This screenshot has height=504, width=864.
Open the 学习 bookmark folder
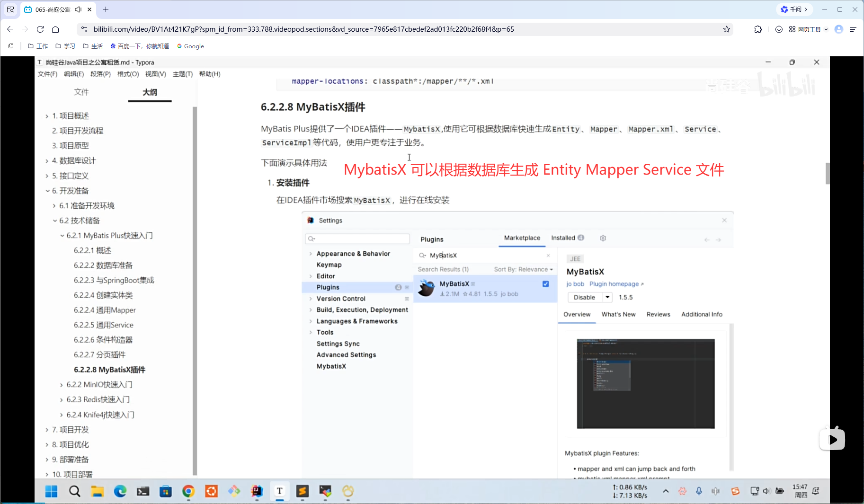65,46
